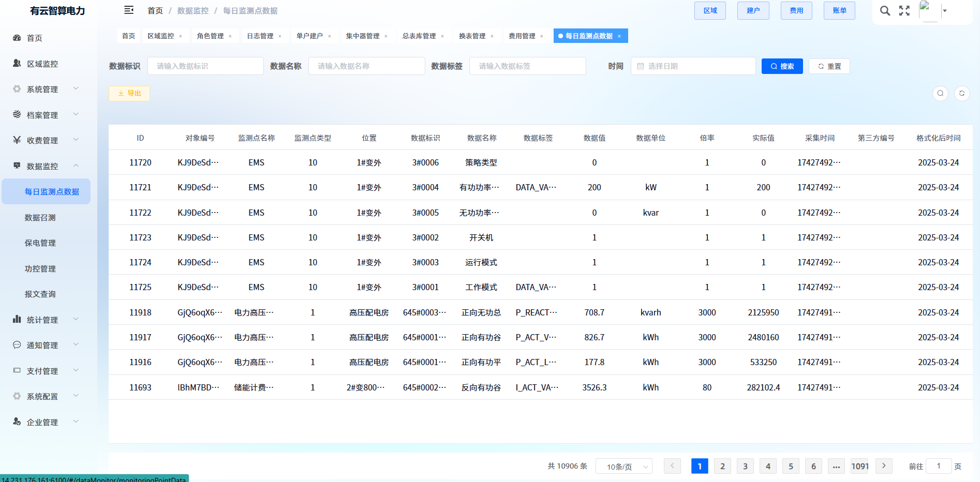Click the header search magnifier icon
Image resolution: width=980 pixels, height=482 pixels.
tap(885, 11)
